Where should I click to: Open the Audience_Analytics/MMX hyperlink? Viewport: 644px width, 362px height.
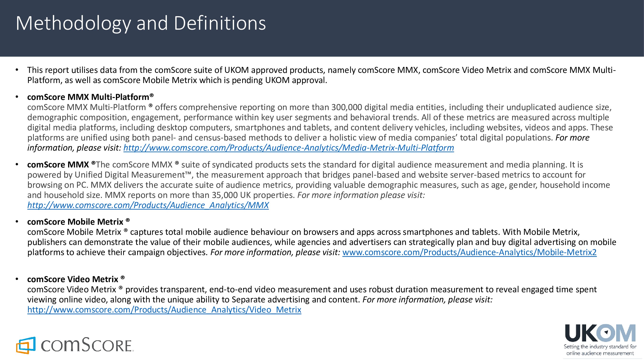(148, 205)
